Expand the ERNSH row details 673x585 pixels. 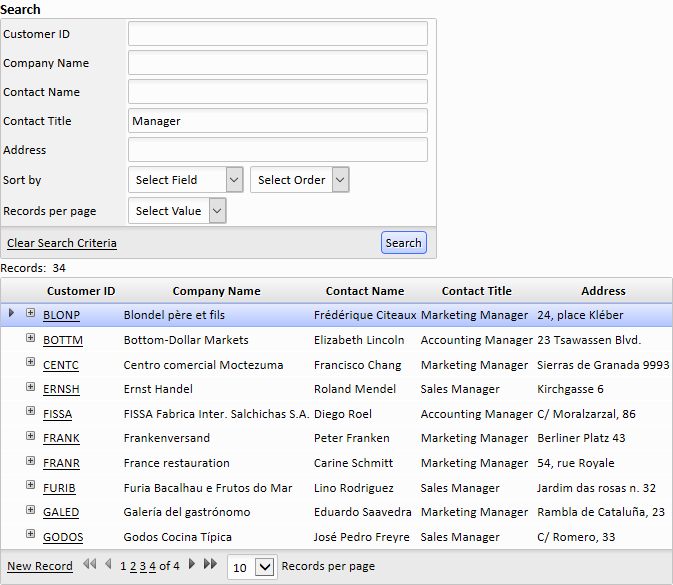(x=30, y=386)
